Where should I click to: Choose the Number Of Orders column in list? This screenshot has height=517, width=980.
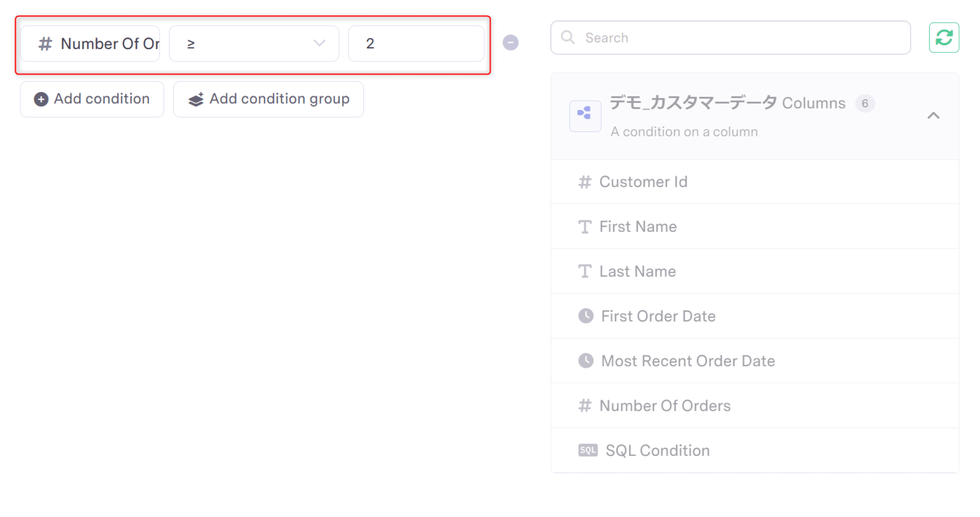[x=755, y=406]
